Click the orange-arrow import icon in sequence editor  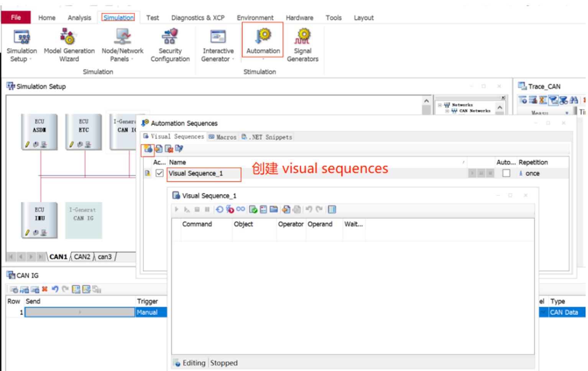(x=286, y=209)
